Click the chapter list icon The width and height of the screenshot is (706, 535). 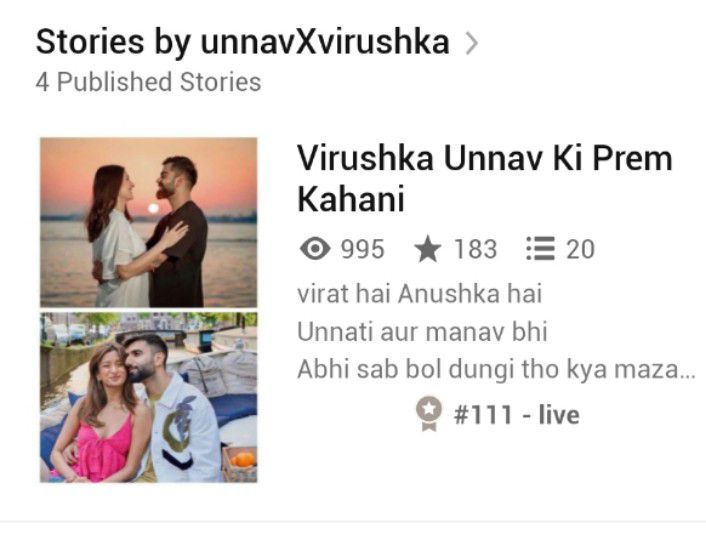tap(540, 249)
